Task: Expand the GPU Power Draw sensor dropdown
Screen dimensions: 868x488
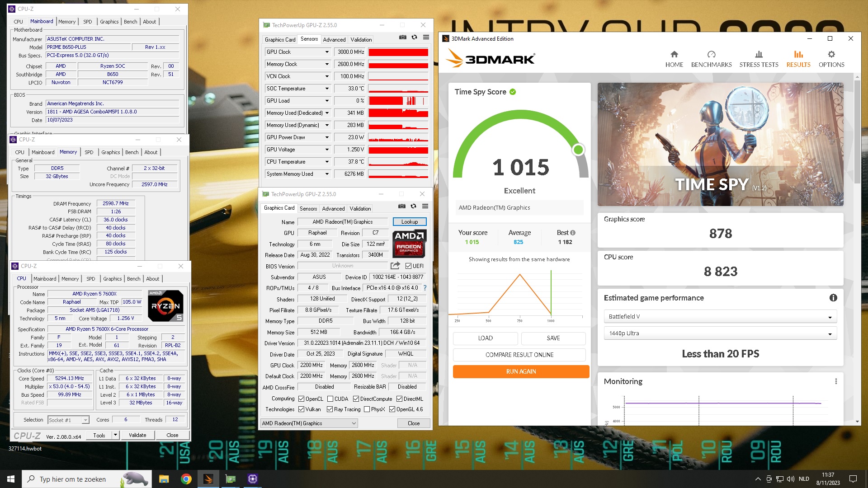Action: 327,137
